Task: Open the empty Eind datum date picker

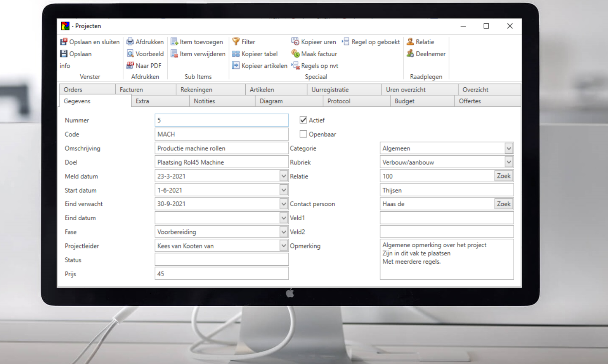Action: click(284, 218)
